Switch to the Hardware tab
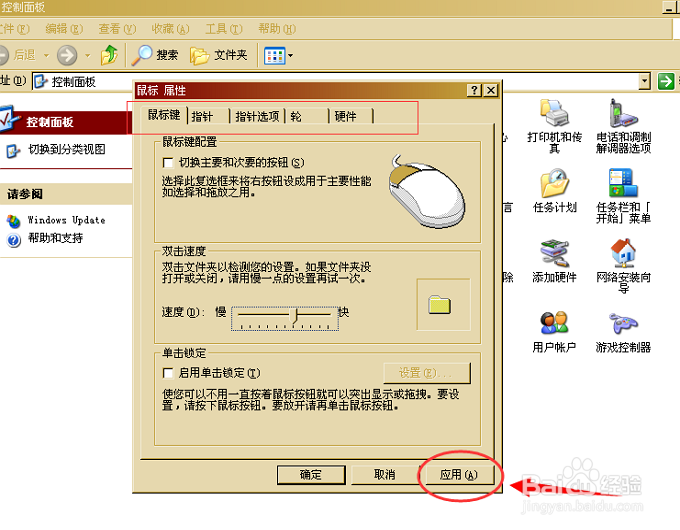 351,117
